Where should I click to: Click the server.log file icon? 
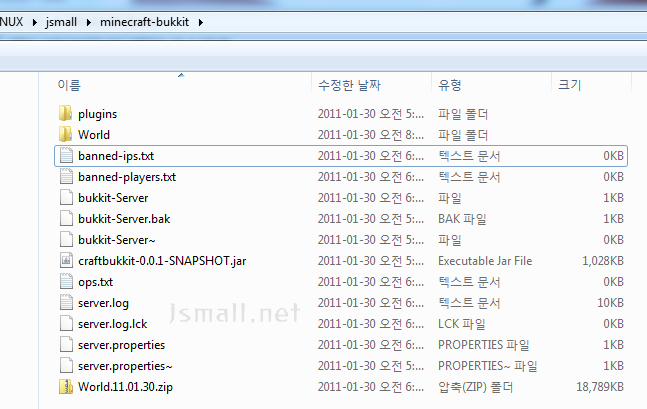[x=66, y=303]
